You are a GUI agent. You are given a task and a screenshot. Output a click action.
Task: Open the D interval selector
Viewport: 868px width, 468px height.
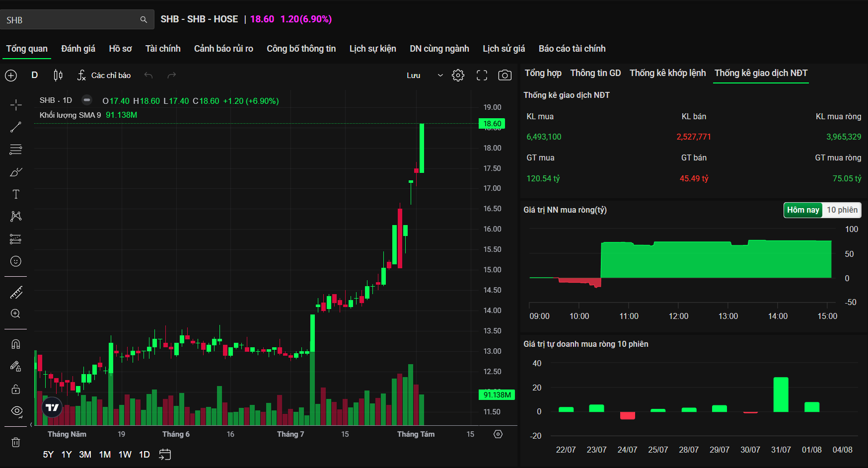(35, 75)
